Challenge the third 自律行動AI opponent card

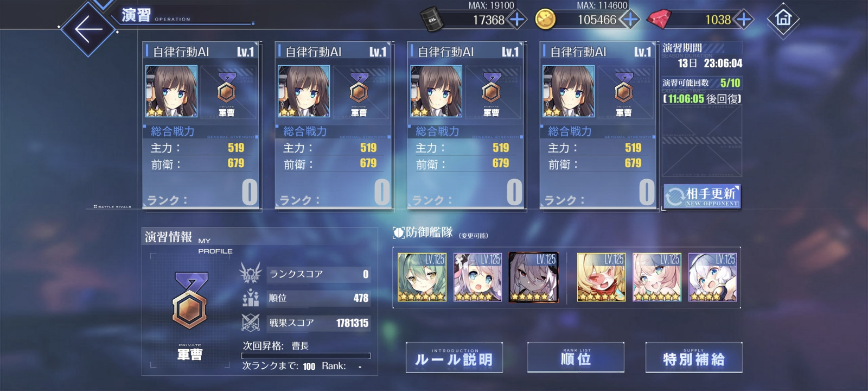pyautogui.click(x=465, y=125)
